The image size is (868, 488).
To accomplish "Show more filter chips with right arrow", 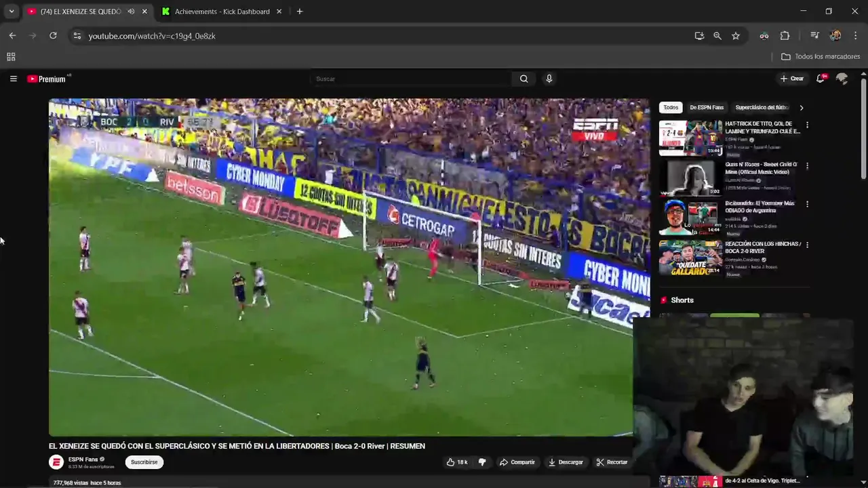I will [x=802, y=107].
